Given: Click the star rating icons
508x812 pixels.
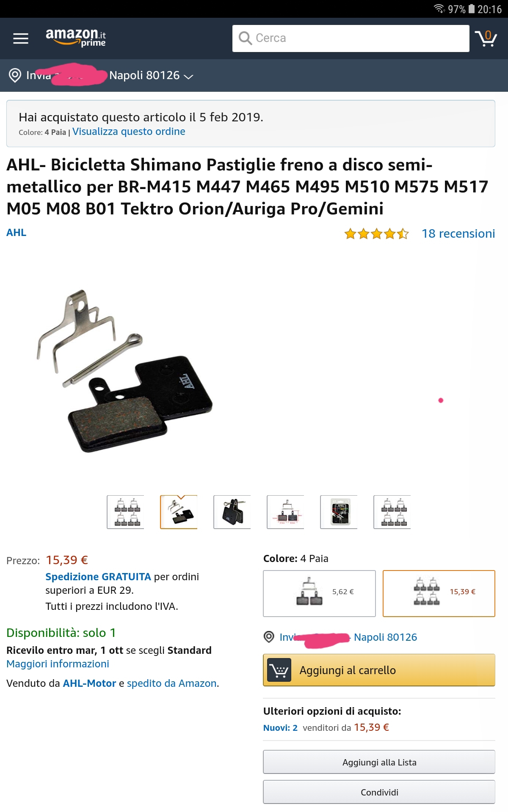Looking at the screenshot, I should [376, 233].
